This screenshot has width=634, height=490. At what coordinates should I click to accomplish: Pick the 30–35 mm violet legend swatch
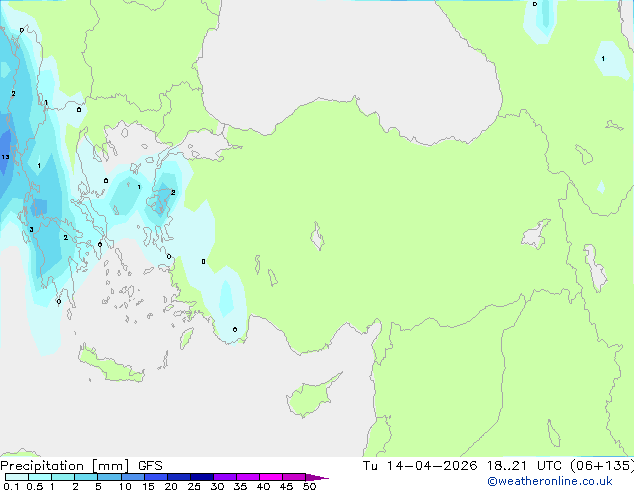pyautogui.click(x=224, y=477)
